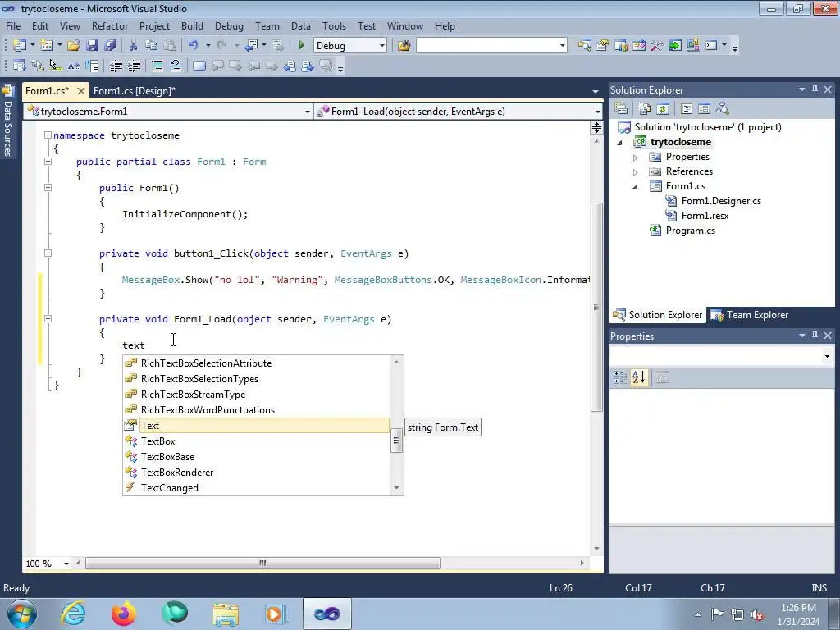Open Solution Explorer from the toolbar icon
This screenshot has height=630, width=840.
click(x=584, y=46)
